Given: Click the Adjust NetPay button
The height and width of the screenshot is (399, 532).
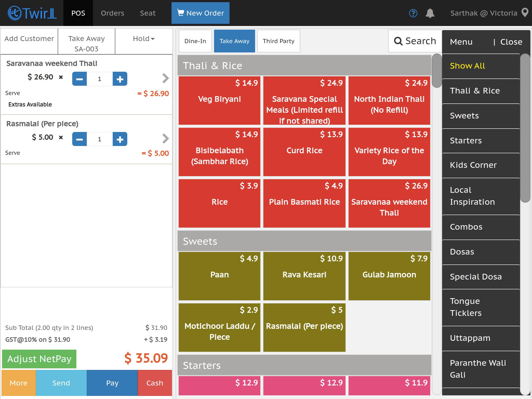Looking at the screenshot, I should point(39,359).
